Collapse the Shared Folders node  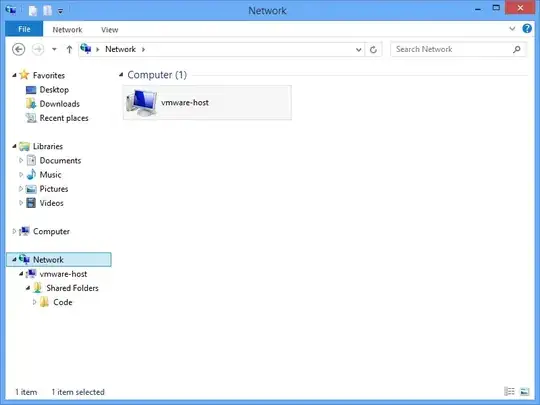(x=28, y=288)
